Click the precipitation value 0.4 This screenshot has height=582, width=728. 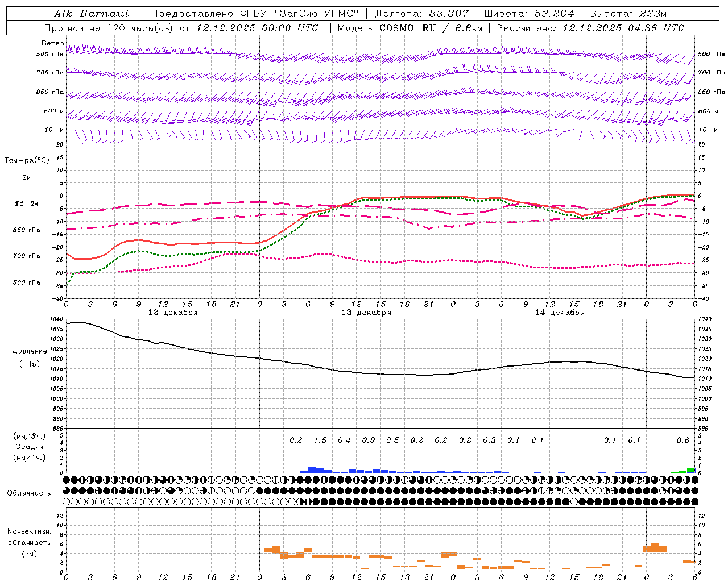(x=344, y=440)
